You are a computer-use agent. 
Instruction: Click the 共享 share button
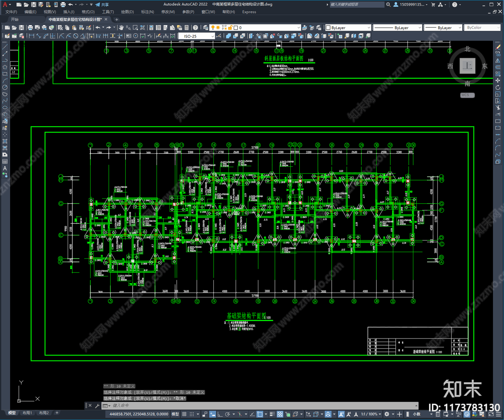pyautogui.click(x=102, y=4)
